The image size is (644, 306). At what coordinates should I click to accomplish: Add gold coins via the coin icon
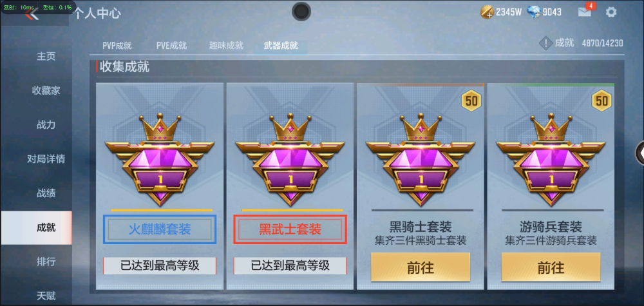coord(487,12)
